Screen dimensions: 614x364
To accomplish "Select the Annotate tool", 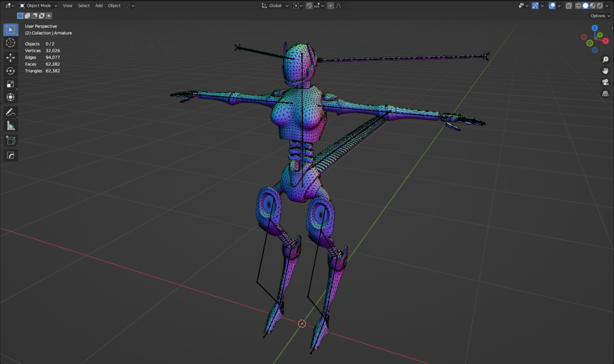I will [x=10, y=112].
